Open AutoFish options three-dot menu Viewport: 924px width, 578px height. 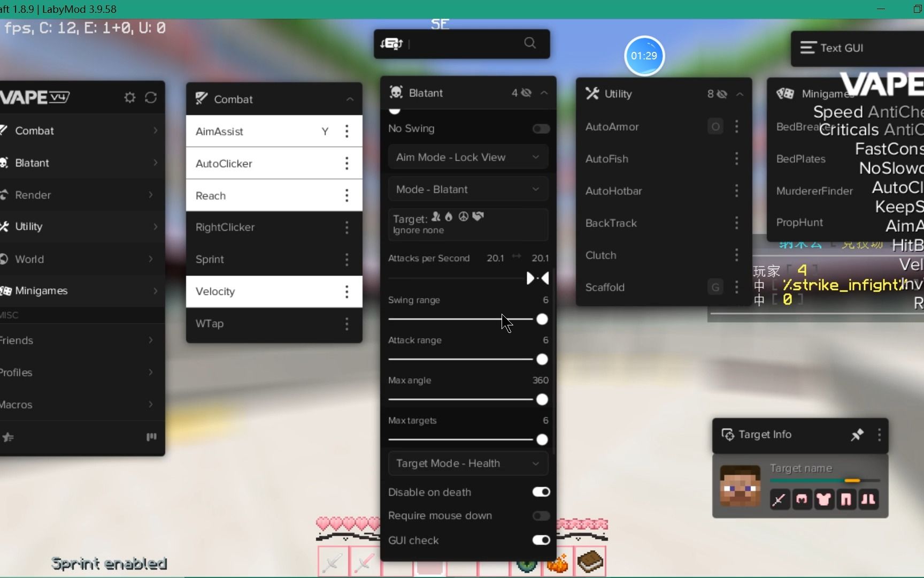pos(737,158)
